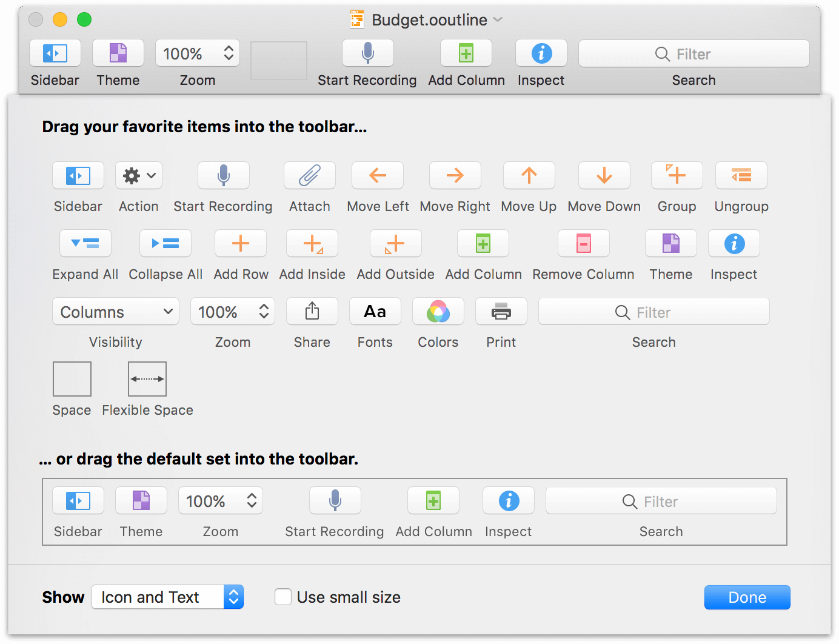Select the Attach paperclip icon
This screenshot has height=644, width=839.
(x=310, y=176)
